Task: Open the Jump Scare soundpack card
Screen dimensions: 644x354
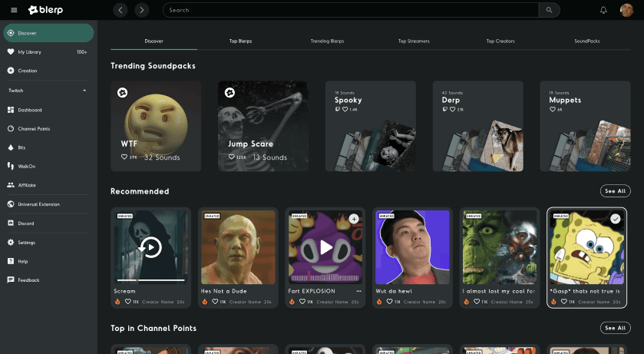Action: point(263,126)
